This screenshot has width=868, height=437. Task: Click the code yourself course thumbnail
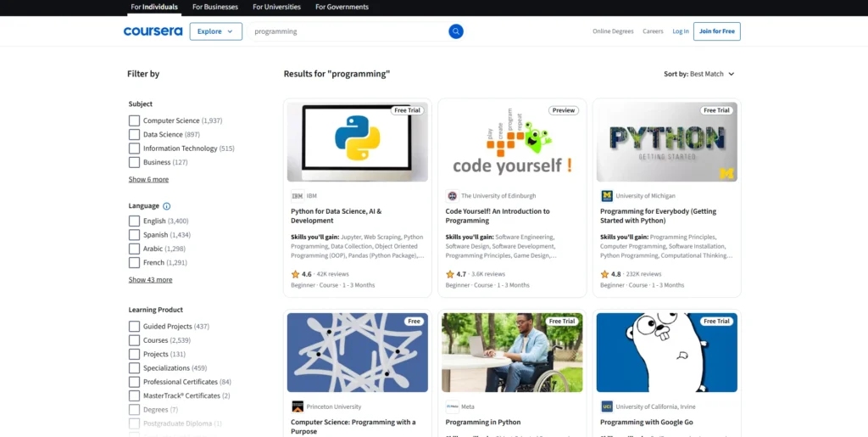[x=512, y=142]
